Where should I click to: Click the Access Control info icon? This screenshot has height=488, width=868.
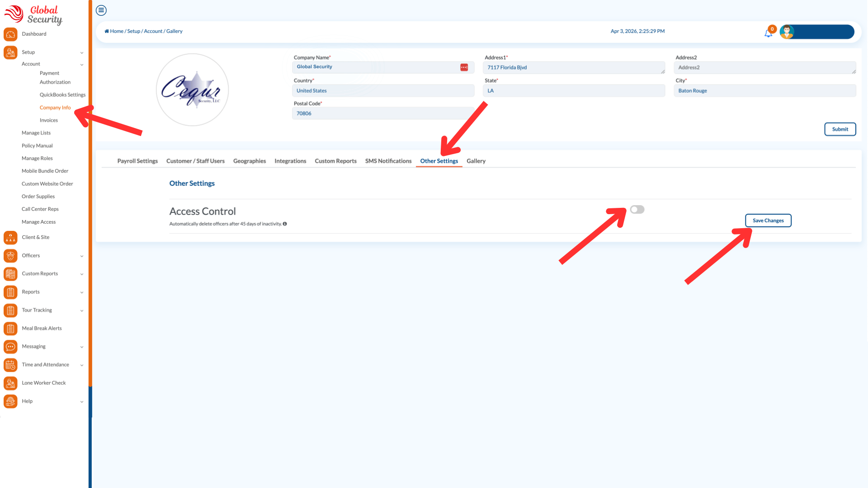click(x=285, y=224)
